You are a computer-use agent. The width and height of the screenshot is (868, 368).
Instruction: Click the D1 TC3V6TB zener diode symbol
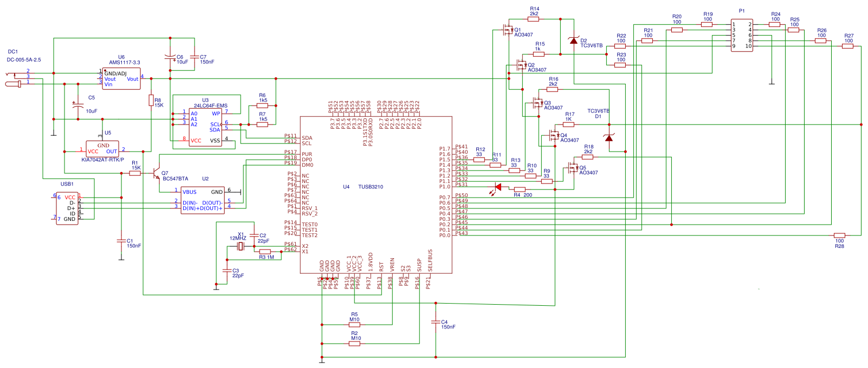pos(608,138)
